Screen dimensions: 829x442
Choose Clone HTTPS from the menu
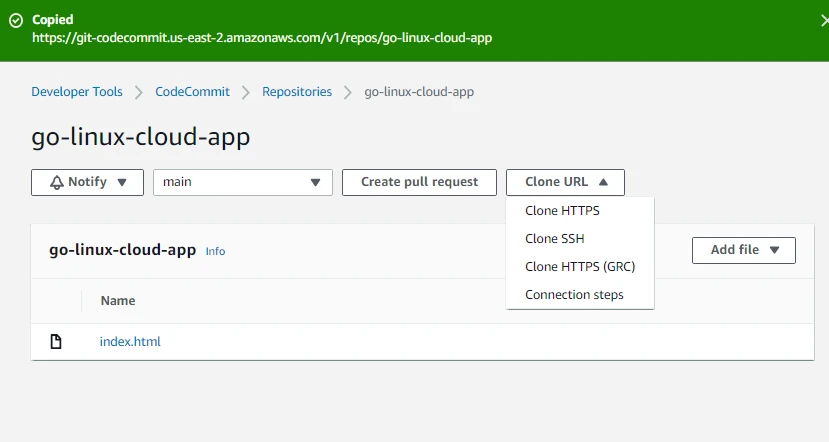[x=562, y=211]
